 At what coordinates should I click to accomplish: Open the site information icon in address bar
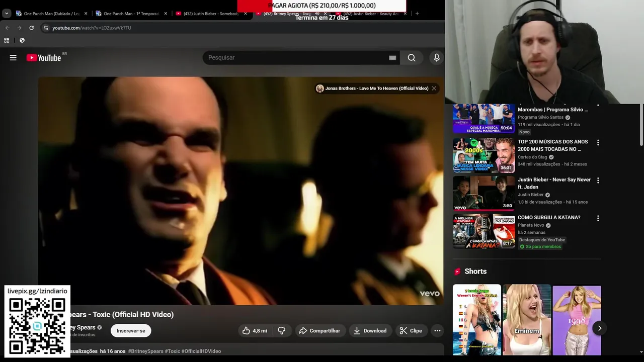[46, 28]
